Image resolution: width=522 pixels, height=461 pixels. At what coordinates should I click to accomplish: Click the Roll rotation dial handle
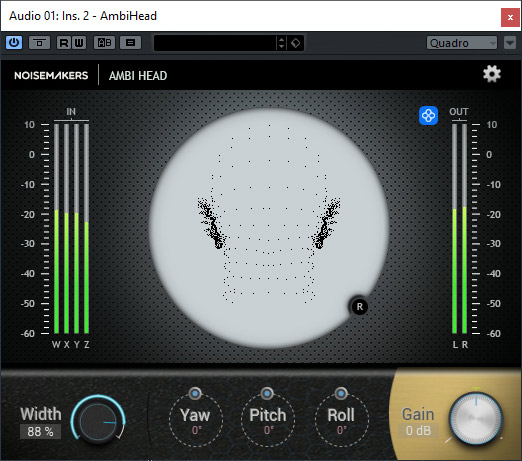click(x=341, y=394)
